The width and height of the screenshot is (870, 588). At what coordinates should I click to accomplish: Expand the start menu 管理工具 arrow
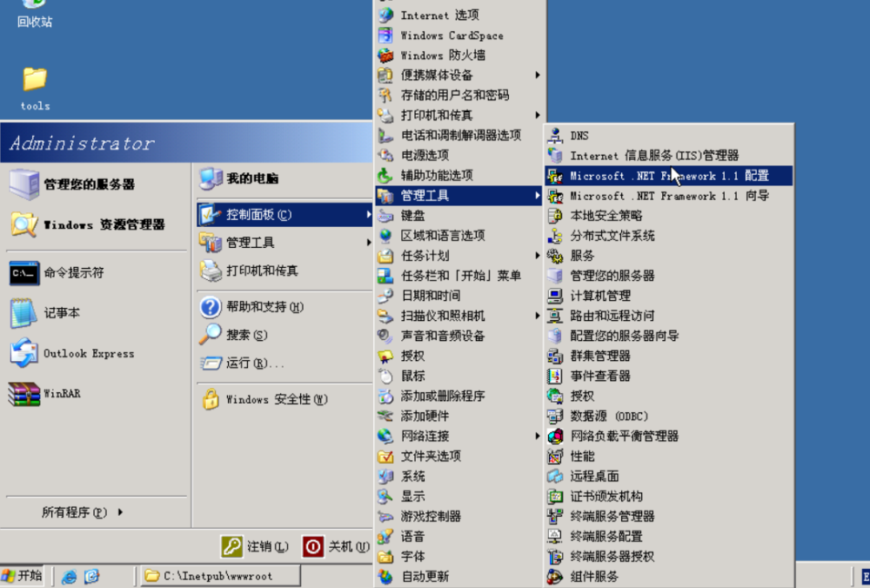[x=369, y=243]
